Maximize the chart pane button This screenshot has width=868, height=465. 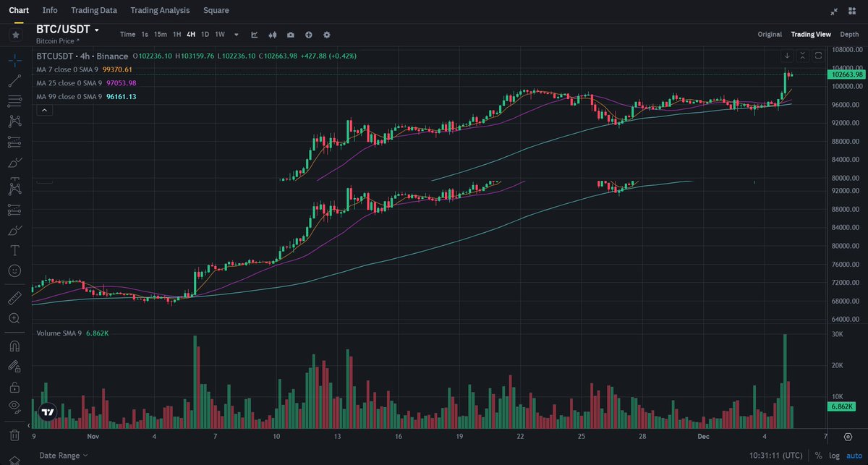(x=818, y=55)
